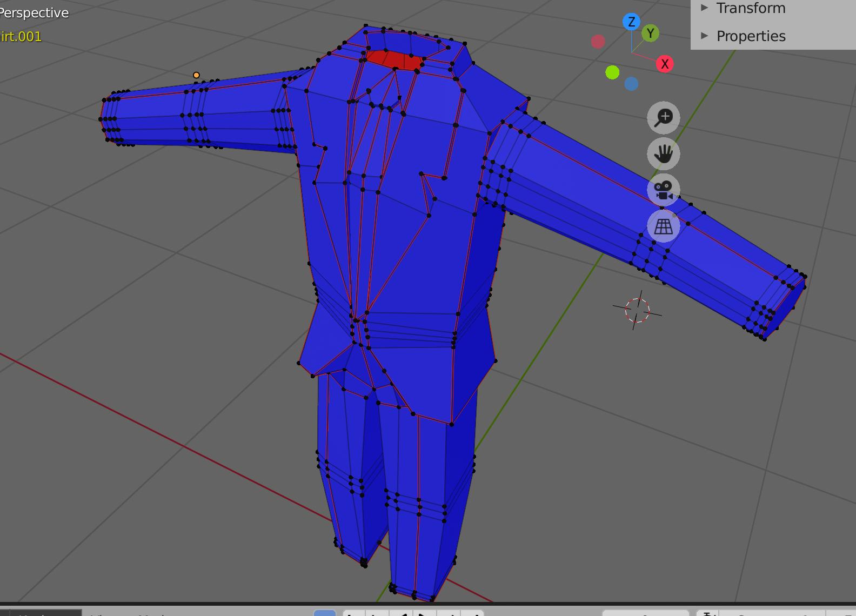Screen dimensions: 856x616
Task: Click the Perspective view label
Action: (34, 13)
